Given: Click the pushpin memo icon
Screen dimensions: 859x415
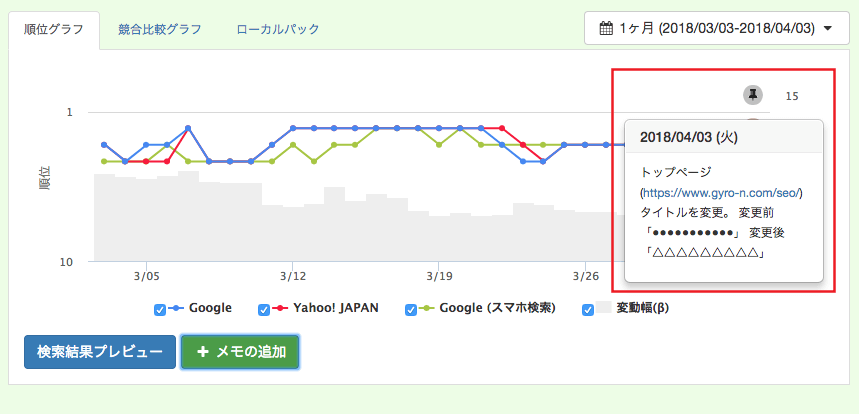Looking at the screenshot, I should [x=752, y=95].
